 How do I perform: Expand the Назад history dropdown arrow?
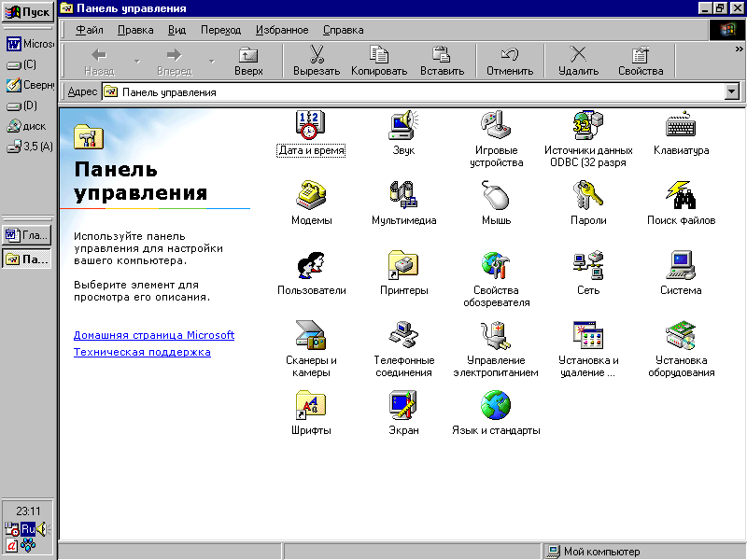point(137,61)
